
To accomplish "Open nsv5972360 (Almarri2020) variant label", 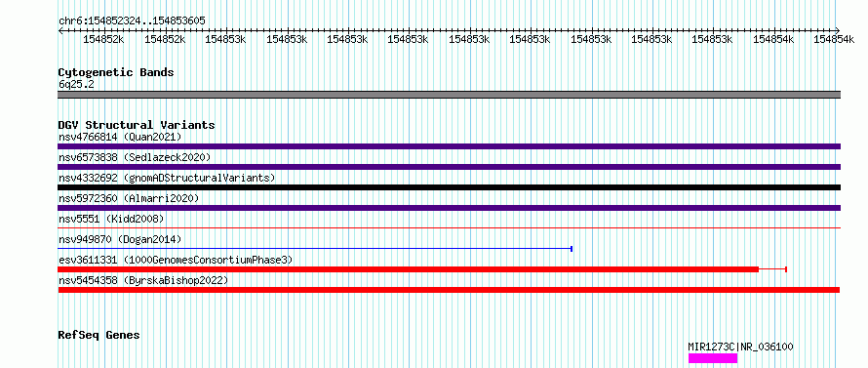I will [x=129, y=198].
